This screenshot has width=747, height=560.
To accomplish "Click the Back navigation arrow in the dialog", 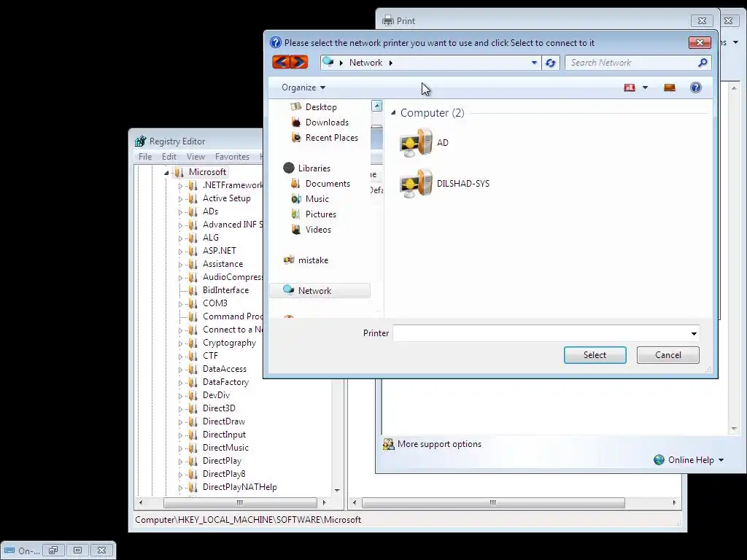I will click(281, 62).
